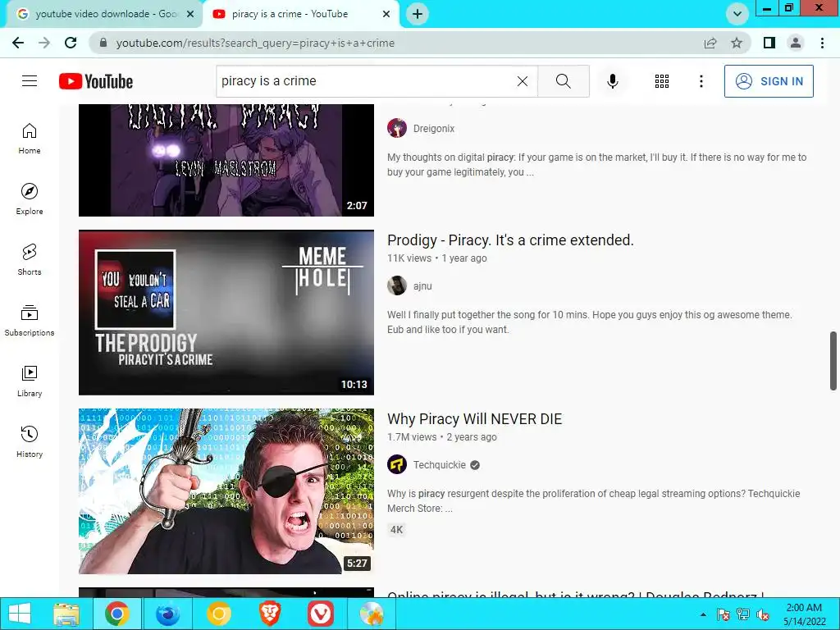Open YouTube settings three-dot menu
The width and height of the screenshot is (840, 630).
701,81
